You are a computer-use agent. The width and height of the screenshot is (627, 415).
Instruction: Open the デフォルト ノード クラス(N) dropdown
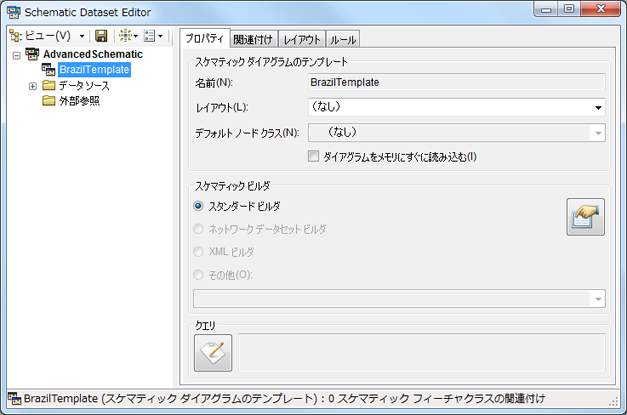456,132
